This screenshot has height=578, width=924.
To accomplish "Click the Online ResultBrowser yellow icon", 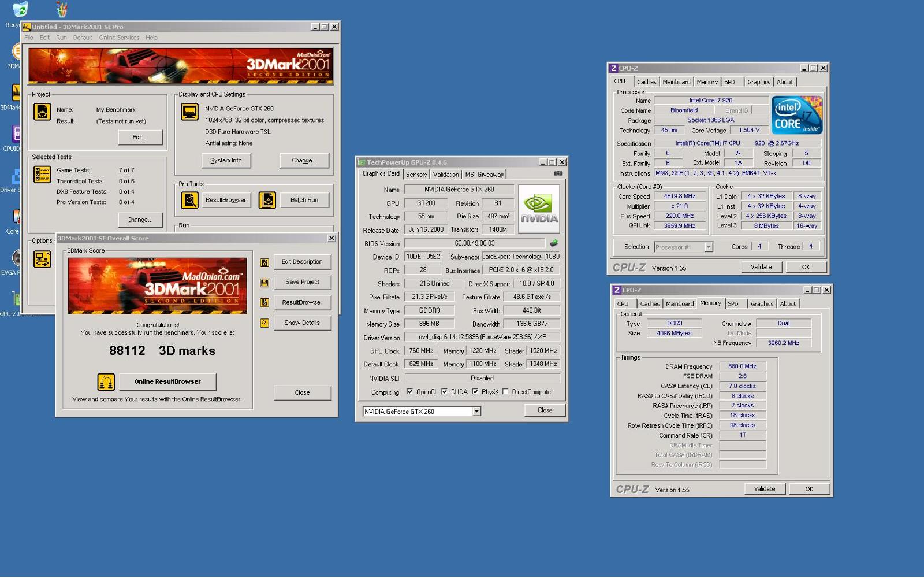I will click(x=106, y=382).
